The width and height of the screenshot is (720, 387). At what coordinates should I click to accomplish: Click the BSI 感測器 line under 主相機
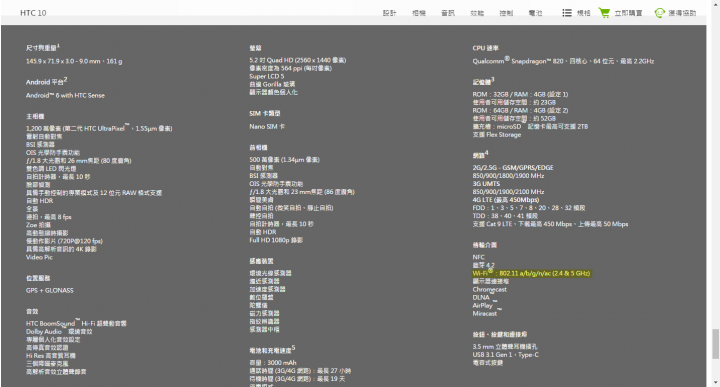(40, 144)
